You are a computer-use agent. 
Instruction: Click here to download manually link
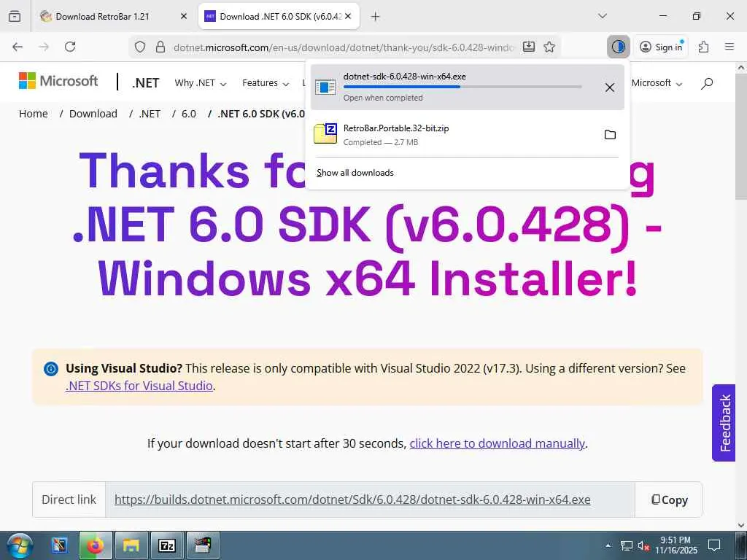pos(497,443)
